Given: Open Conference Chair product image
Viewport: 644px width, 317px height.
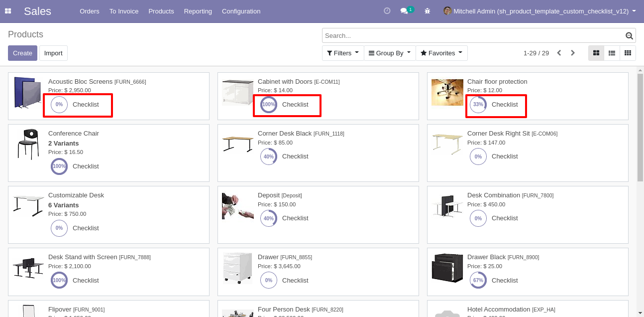Looking at the screenshot, I should (x=28, y=145).
